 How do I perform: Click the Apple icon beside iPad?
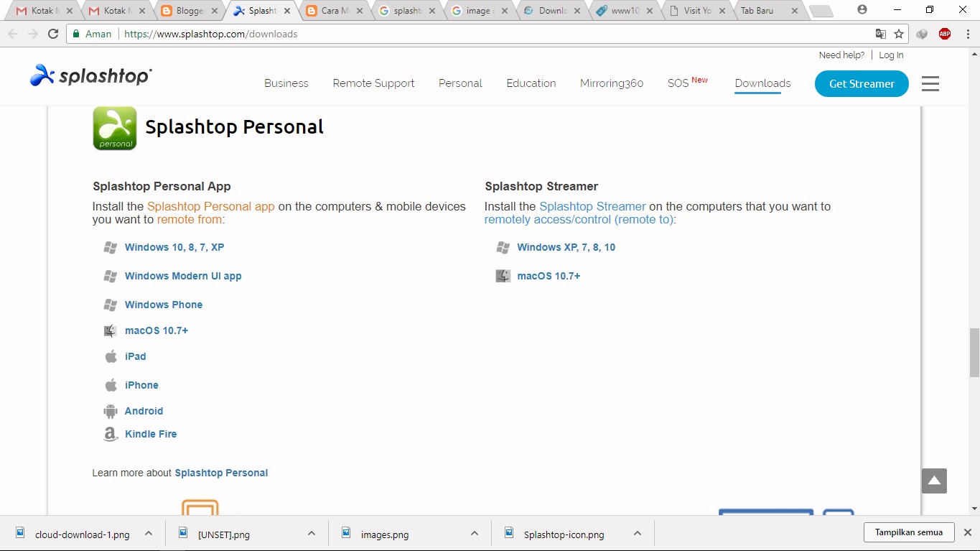(111, 356)
